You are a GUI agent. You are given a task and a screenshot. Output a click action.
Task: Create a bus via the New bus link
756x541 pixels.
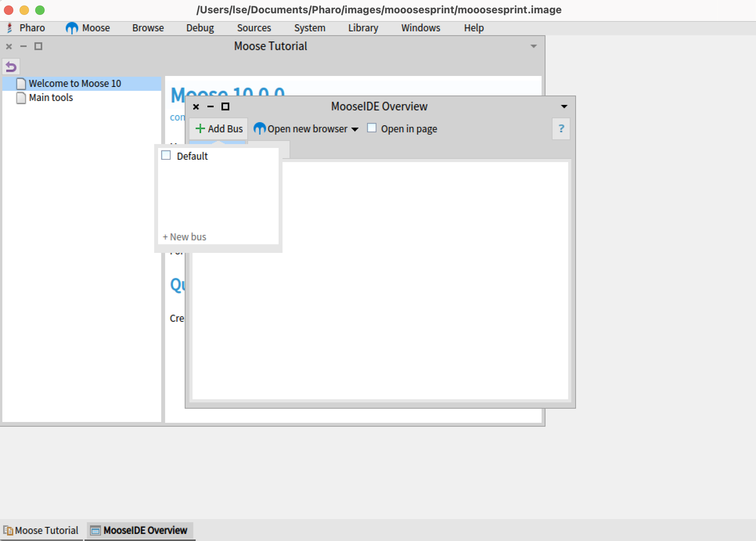coord(184,236)
